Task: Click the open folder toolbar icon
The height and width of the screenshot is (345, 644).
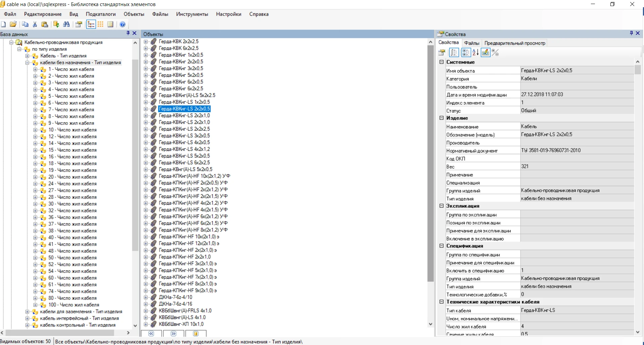Action: click(13, 24)
